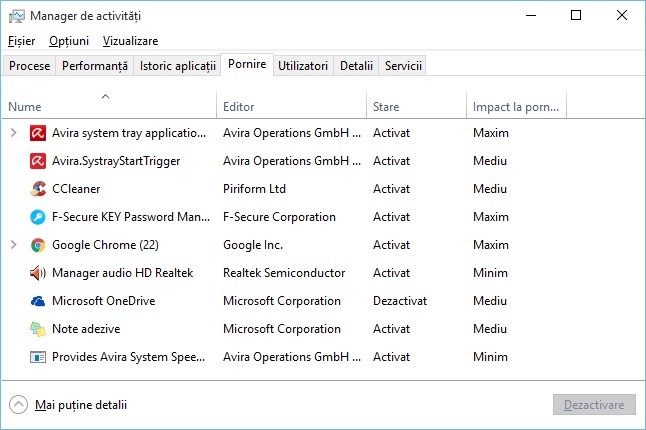This screenshot has height=430, width=646.
Task: Click the Google Inc. editor cell
Action: (x=253, y=245)
